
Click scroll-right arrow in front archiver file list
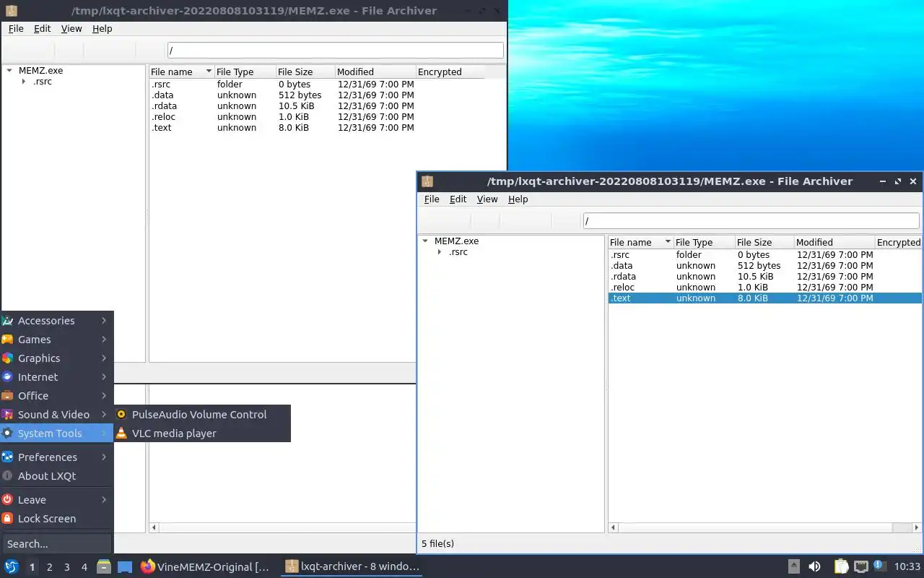click(917, 528)
